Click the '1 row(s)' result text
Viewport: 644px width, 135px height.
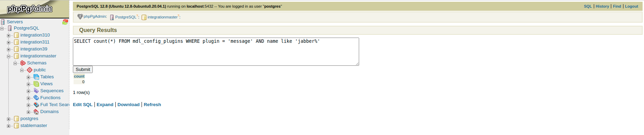[x=81, y=93]
